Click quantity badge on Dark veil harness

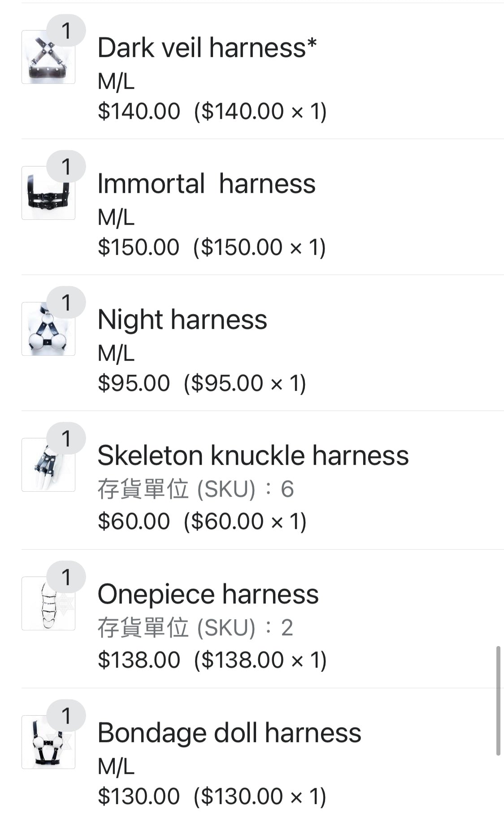(66, 30)
